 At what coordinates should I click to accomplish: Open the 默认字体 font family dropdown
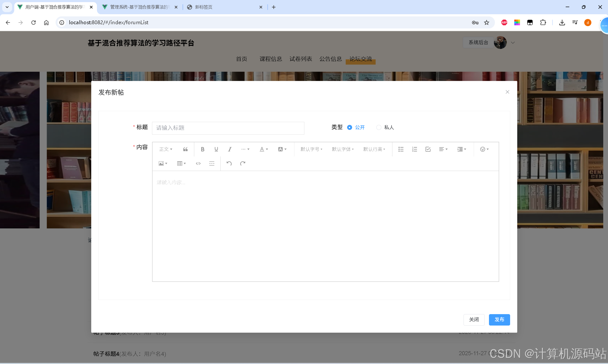coord(342,149)
